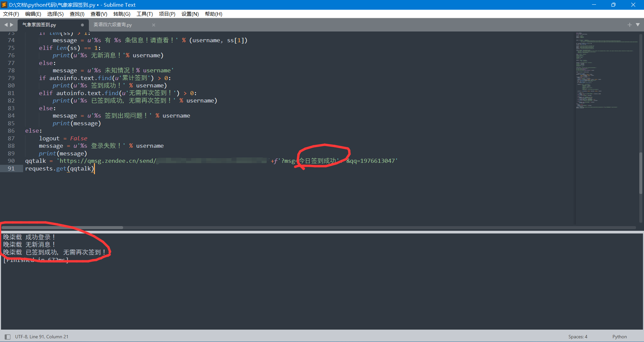
Task: Change syntax via Python label
Action: [619, 337]
